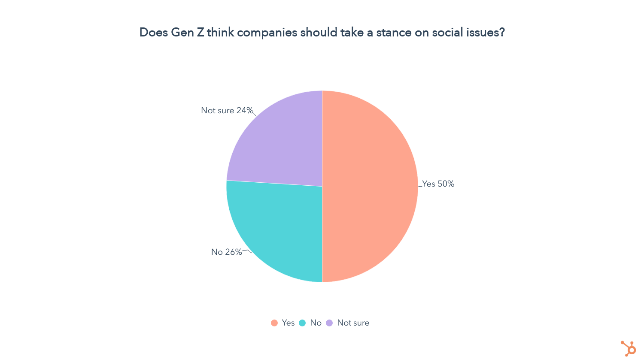Click the "Not sure 24%" data label
This screenshot has height=362, width=644.
click(x=227, y=111)
